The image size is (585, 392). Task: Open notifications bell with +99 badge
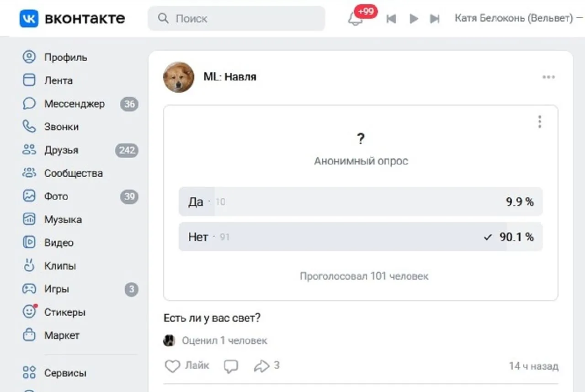356,19
